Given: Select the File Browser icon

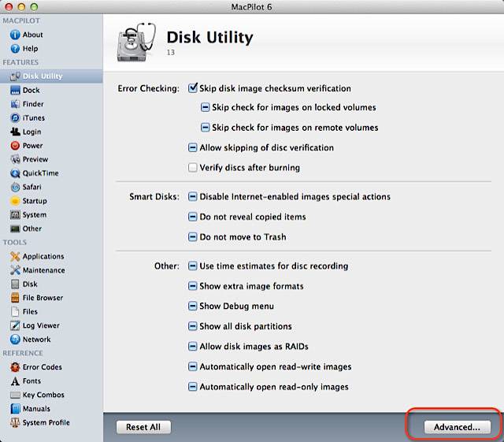Looking at the screenshot, I should [15, 298].
